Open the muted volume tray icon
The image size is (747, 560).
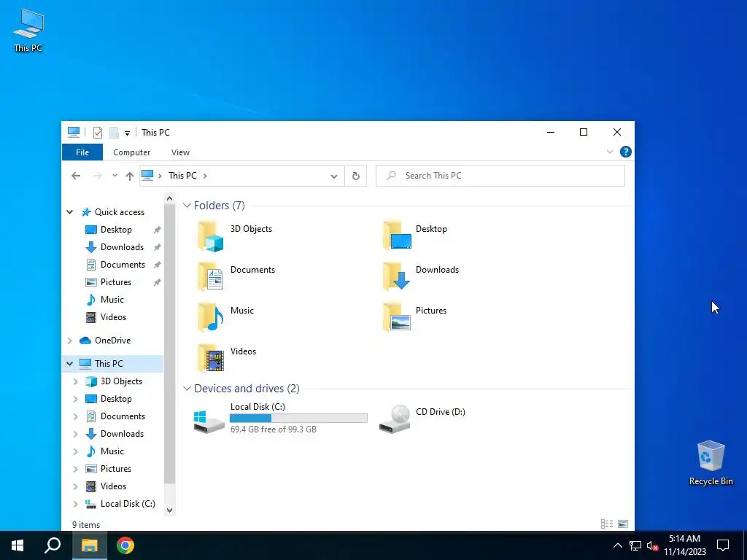tap(652, 545)
